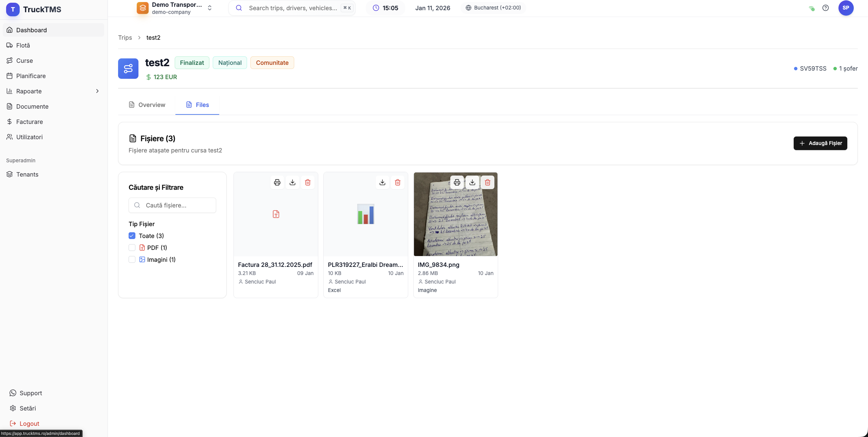Viewport: 868px width, 437px height.
Task: Focus the Caută fișiere search field
Action: click(x=176, y=205)
